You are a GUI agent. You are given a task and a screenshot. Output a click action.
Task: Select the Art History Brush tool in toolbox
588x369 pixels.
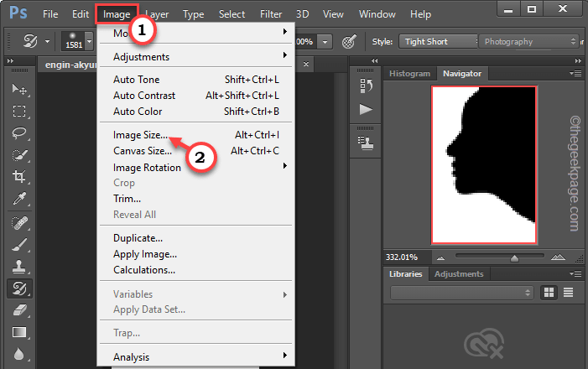click(19, 288)
